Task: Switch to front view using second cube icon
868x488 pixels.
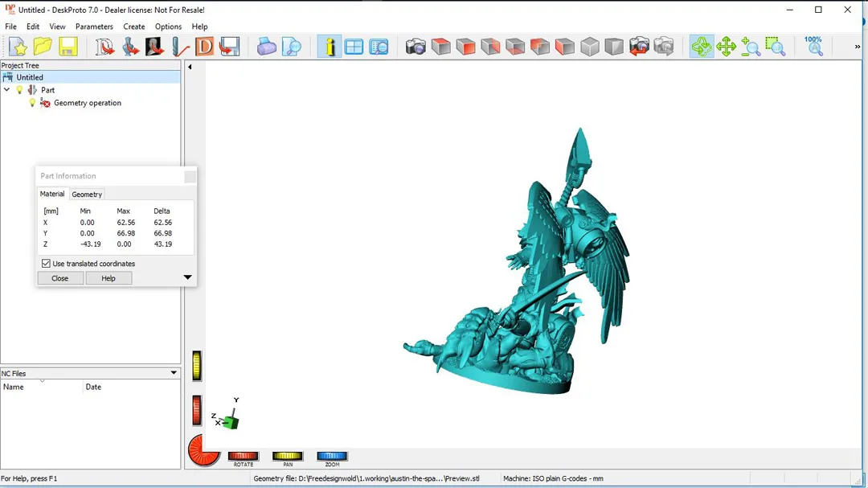Action: (465, 47)
